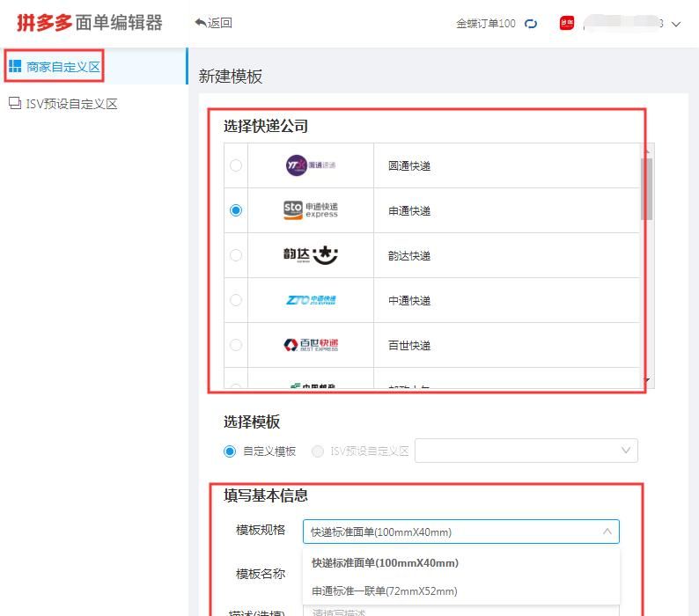Click the courier list scroll-down arrow
This screenshot has width=699, height=616.
648,380
